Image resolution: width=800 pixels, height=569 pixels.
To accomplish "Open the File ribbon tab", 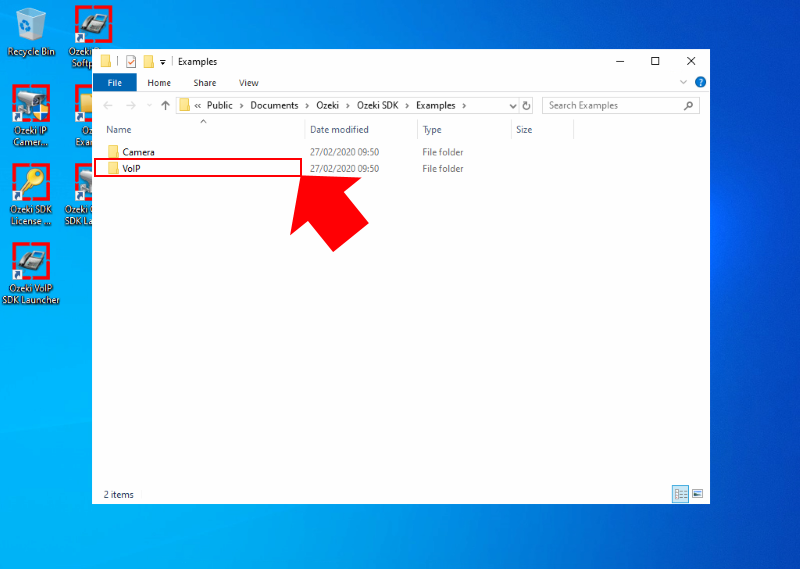I will point(115,83).
